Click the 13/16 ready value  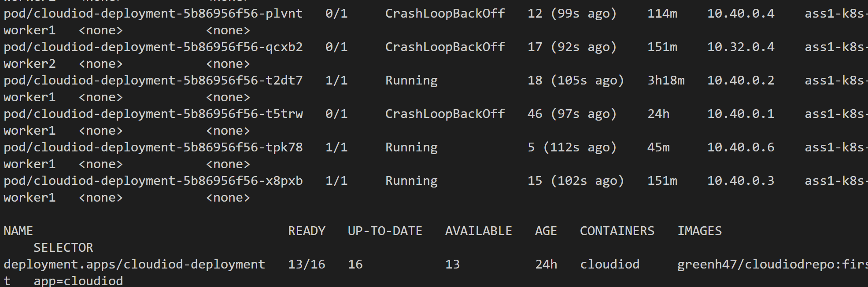click(307, 265)
